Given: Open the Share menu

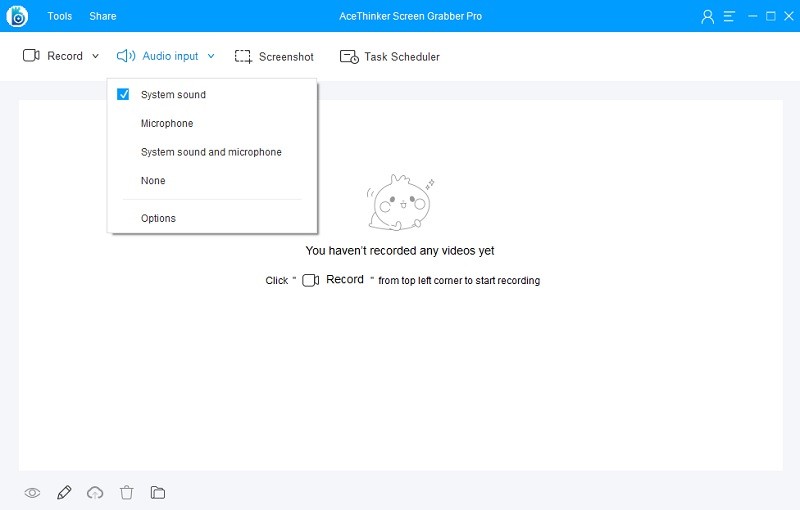Looking at the screenshot, I should click(x=102, y=16).
